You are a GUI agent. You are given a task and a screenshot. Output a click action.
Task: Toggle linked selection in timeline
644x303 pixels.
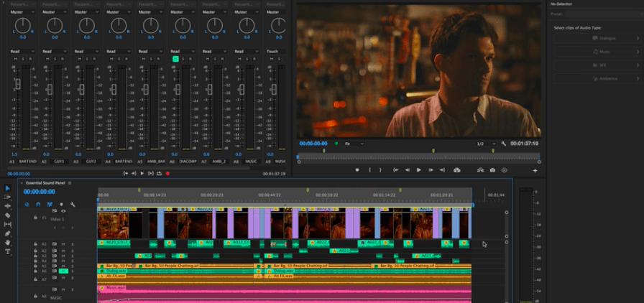[x=50, y=204]
